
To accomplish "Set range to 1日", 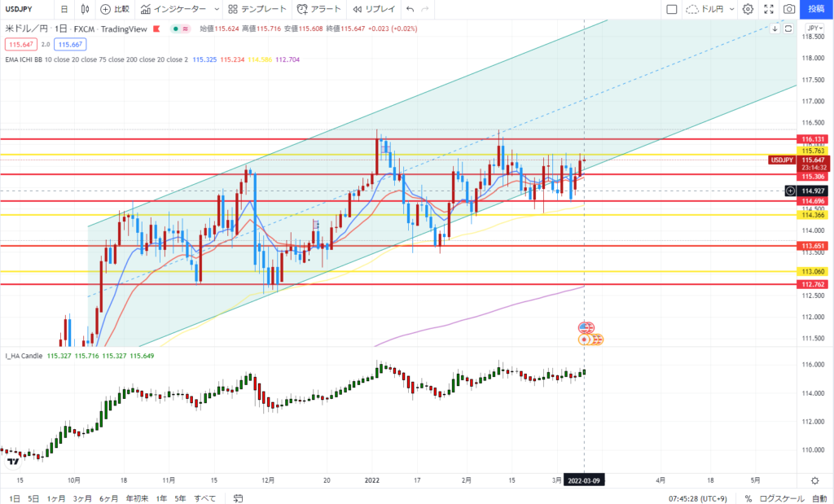I will (15, 498).
